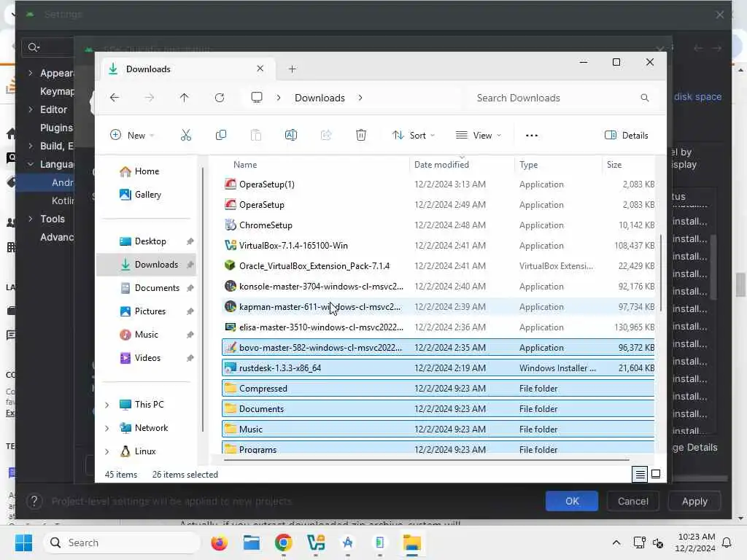
Task: Open Home in navigation pane
Action: [146, 171]
